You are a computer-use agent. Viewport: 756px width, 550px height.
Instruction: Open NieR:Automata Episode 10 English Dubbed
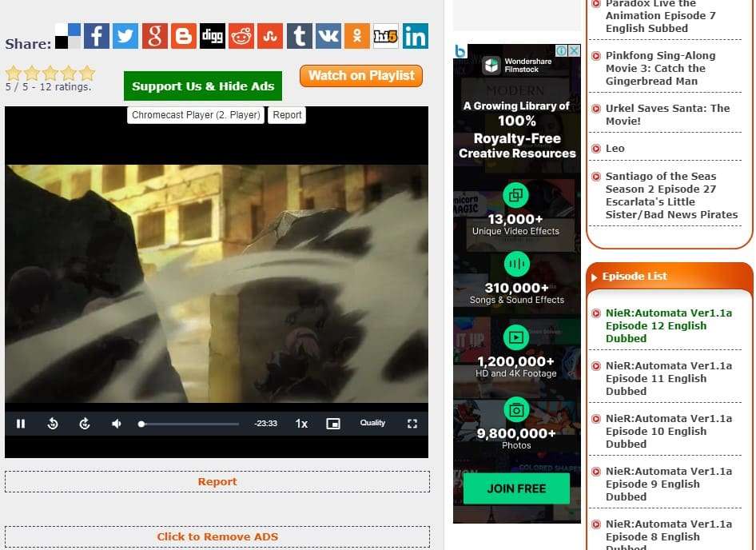pyautogui.click(x=669, y=431)
